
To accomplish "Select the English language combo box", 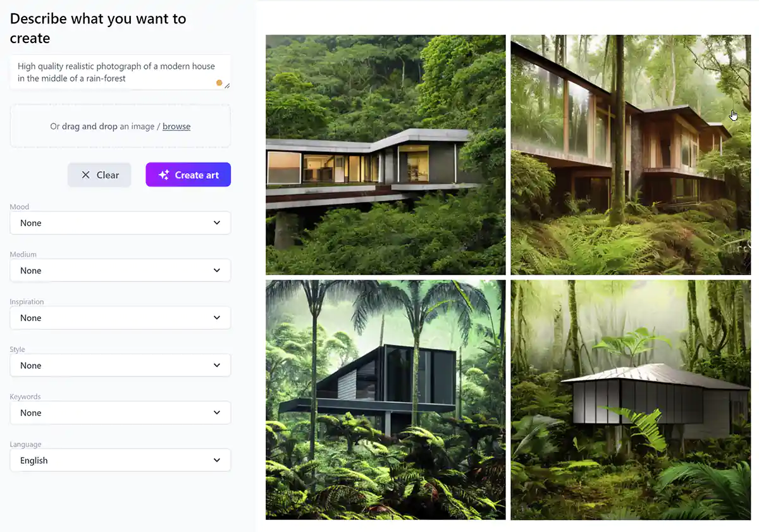I will [120, 460].
